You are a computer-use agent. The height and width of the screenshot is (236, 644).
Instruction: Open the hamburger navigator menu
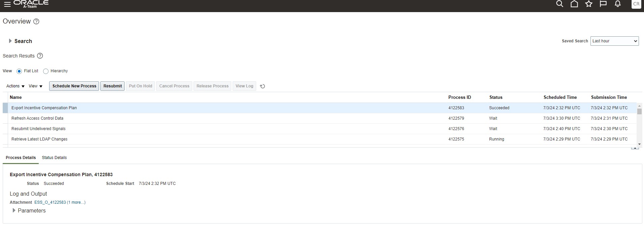point(7,4)
